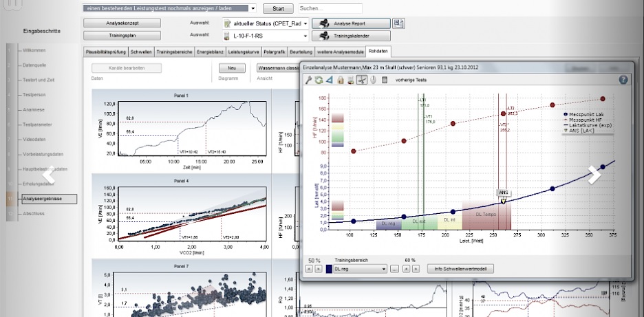
Task: Click the wrench settings icon in Einzelanalyse toolbar
Action: [x=309, y=80]
